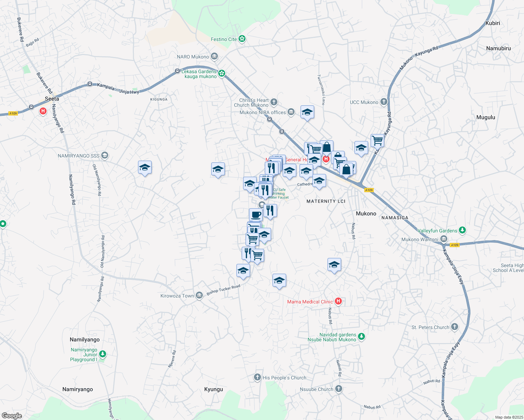Image resolution: width=524 pixels, height=420 pixels.
Task: Click the NAMIRYANGO SSS school icon
Action: point(104,155)
